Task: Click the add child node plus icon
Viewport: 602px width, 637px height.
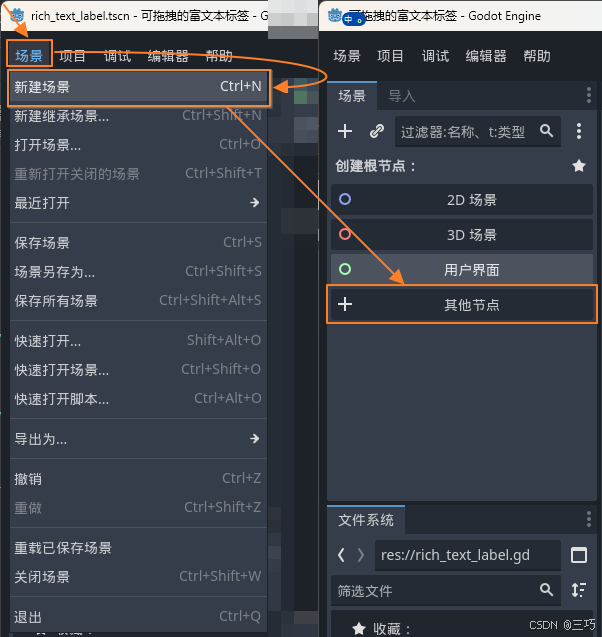Action: (345, 131)
